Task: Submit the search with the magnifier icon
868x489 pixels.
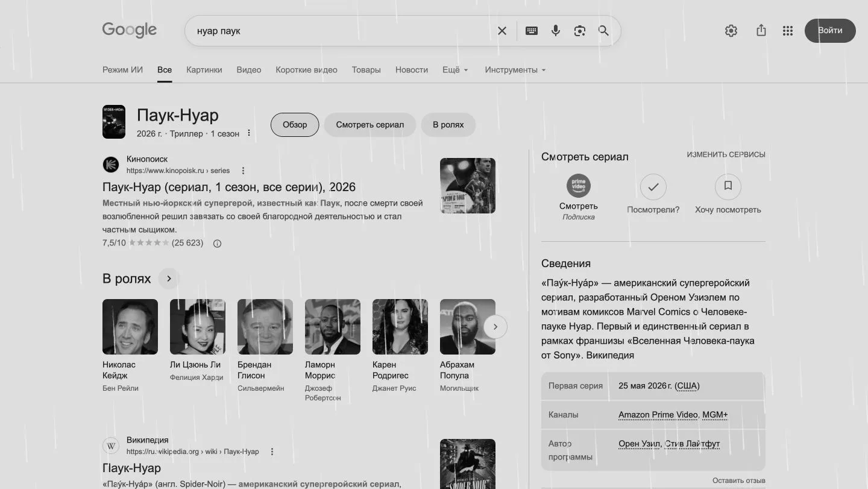Action: (x=603, y=31)
